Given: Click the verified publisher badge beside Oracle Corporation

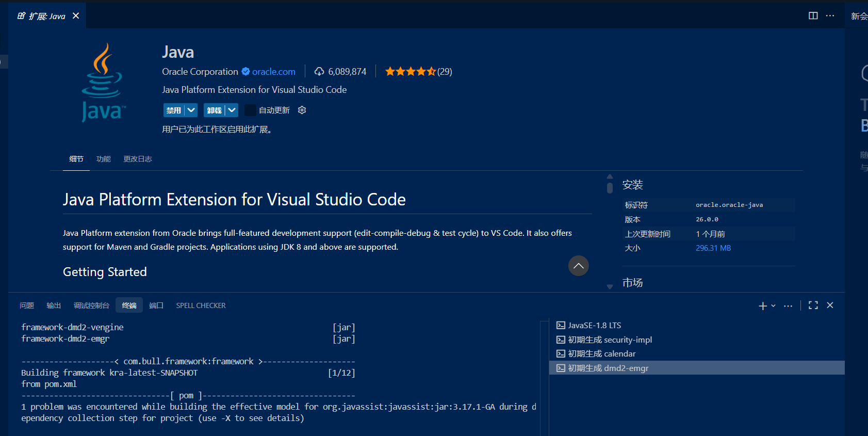Looking at the screenshot, I should pos(246,72).
